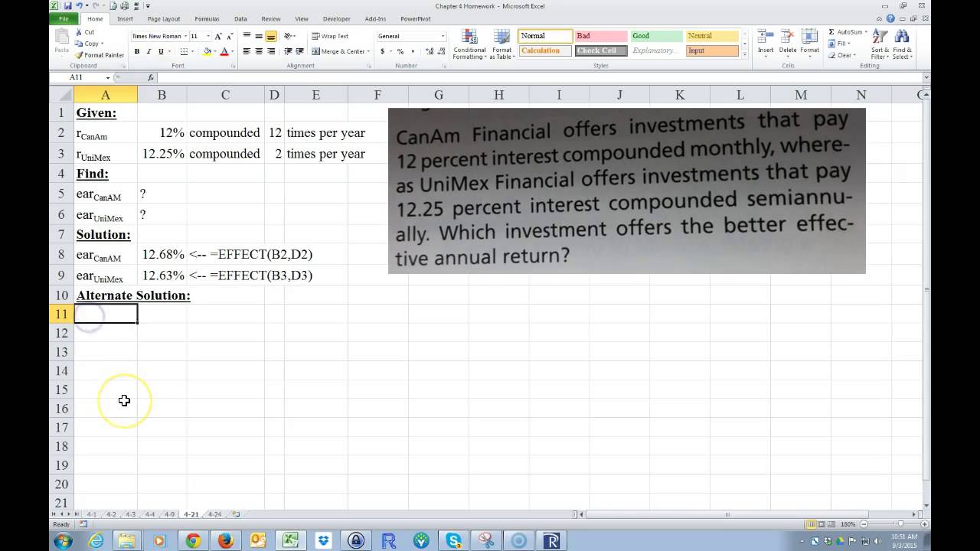The image size is (980, 551).
Task: Click the Windows Start button
Action: (x=63, y=540)
